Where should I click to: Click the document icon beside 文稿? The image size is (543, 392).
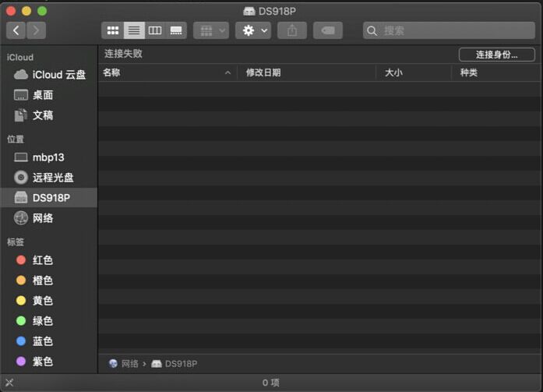click(x=21, y=115)
